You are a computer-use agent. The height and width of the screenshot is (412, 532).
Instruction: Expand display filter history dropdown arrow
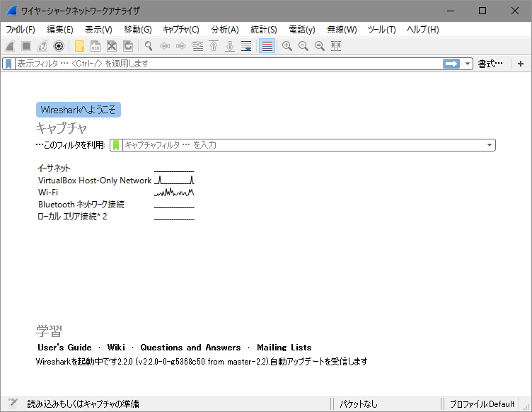(467, 64)
